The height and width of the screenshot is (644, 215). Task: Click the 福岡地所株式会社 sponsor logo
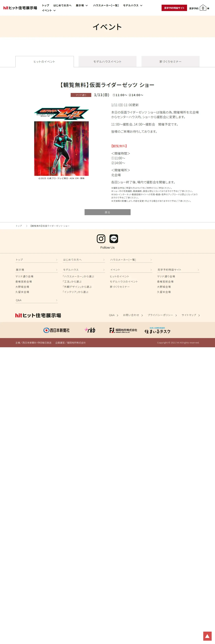click(123, 330)
